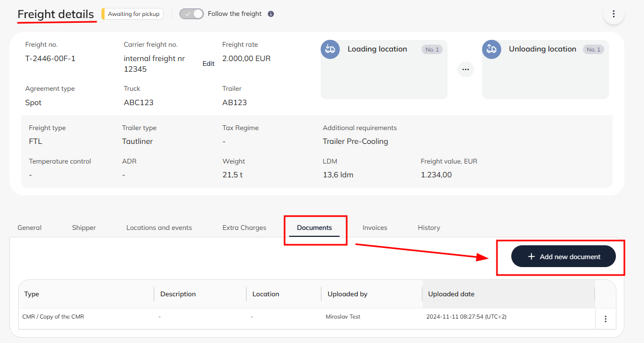Image resolution: width=644 pixels, height=343 pixels.
Task: Switch to the Invoices tab
Action: 375,228
